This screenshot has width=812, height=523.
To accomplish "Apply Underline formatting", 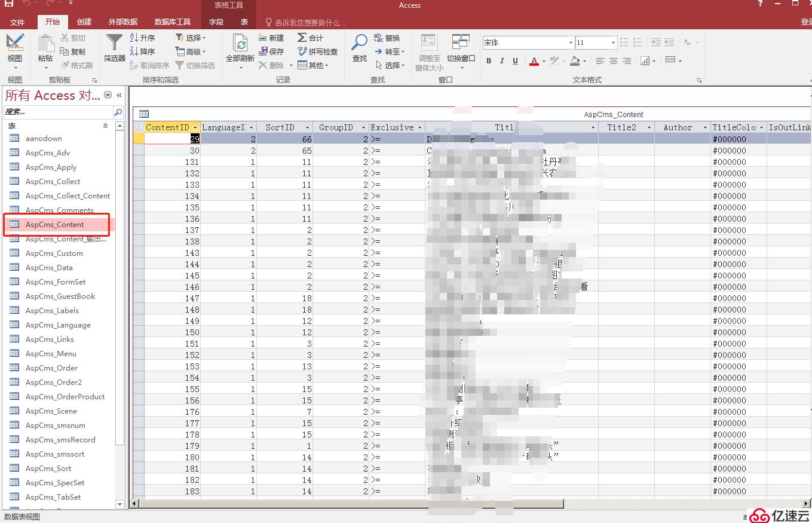I will pyautogui.click(x=515, y=61).
